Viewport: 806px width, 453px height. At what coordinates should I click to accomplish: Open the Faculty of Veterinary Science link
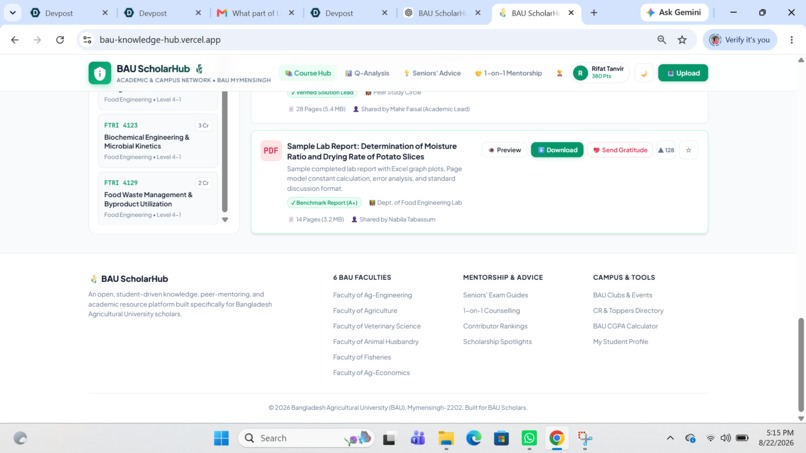coord(376,326)
